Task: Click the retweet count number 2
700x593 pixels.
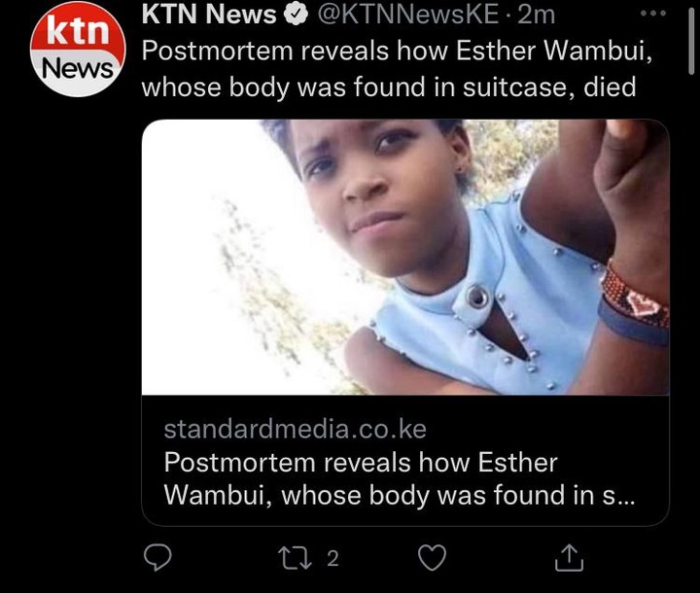Action: click(x=332, y=558)
